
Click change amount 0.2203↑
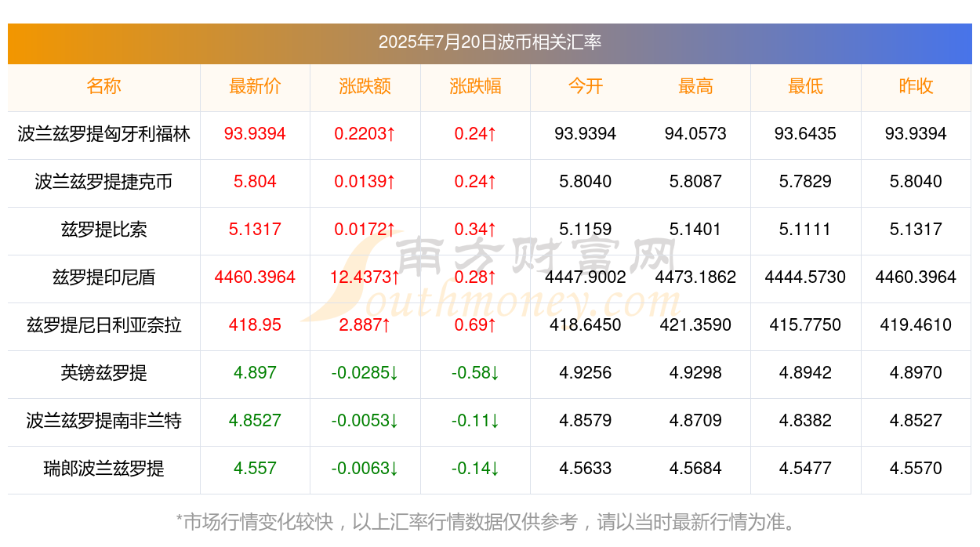click(x=365, y=134)
